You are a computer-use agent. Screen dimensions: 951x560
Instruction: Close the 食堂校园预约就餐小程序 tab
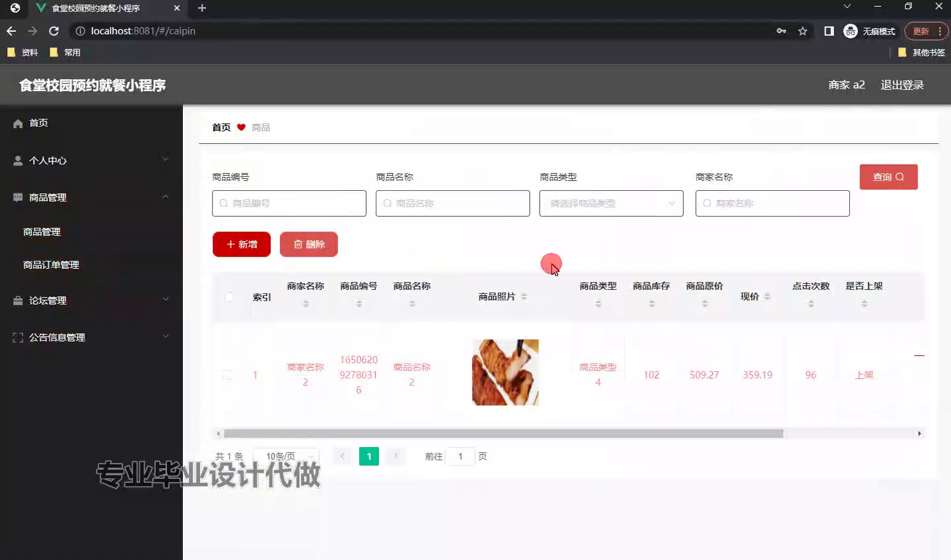point(176,8)
